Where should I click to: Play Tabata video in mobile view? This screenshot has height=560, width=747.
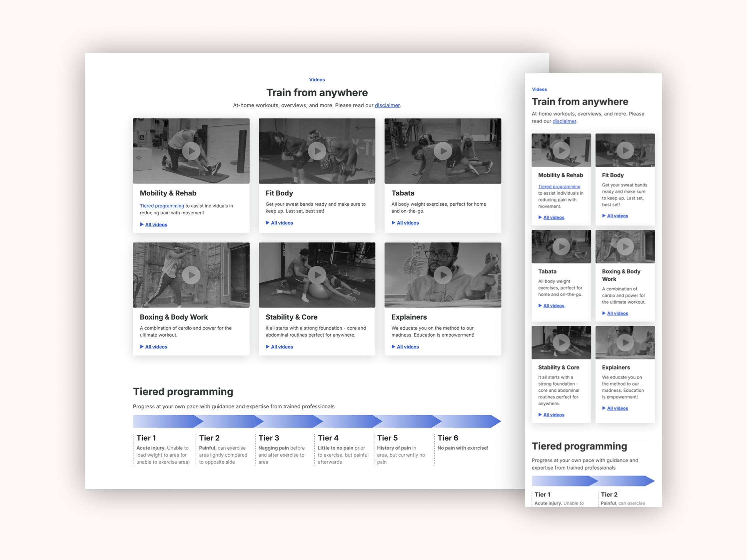coord(561,246)
